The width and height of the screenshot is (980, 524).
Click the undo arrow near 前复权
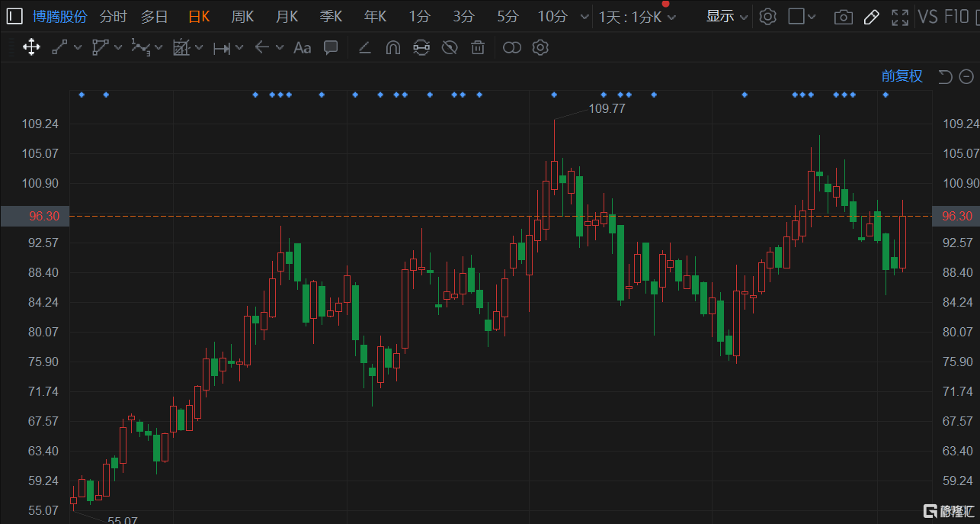945,76
